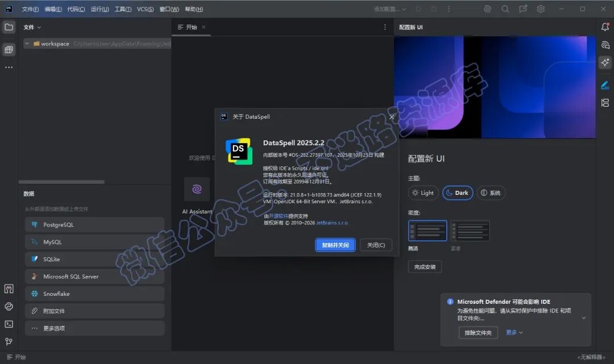Click the 完成安装 button
614x364 pixels.
425,267
